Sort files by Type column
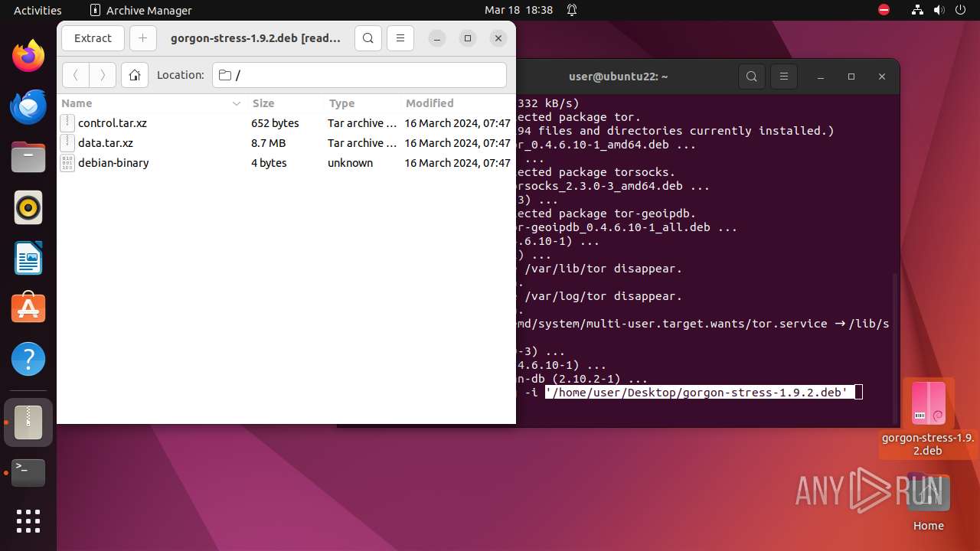Viewport: 980px width, 551px height. click(x=361, y=103)
